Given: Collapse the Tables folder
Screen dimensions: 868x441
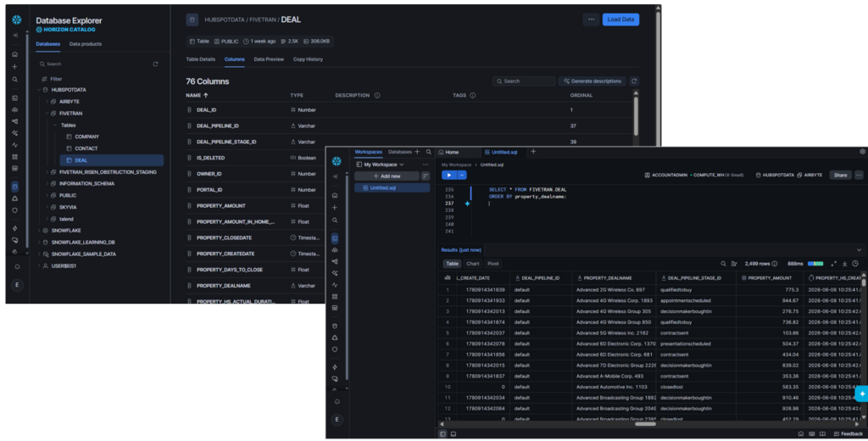Looking at the screenshot, I should [x=55, y=126].
